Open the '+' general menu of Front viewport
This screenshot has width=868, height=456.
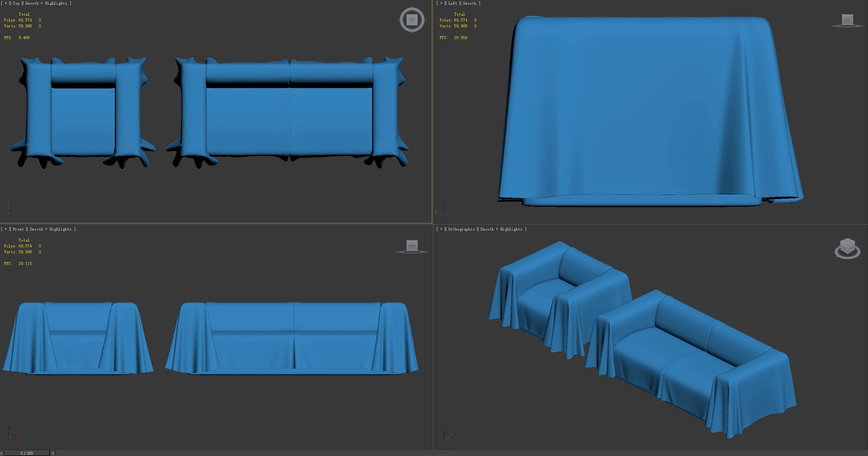(x=6, y=229)
